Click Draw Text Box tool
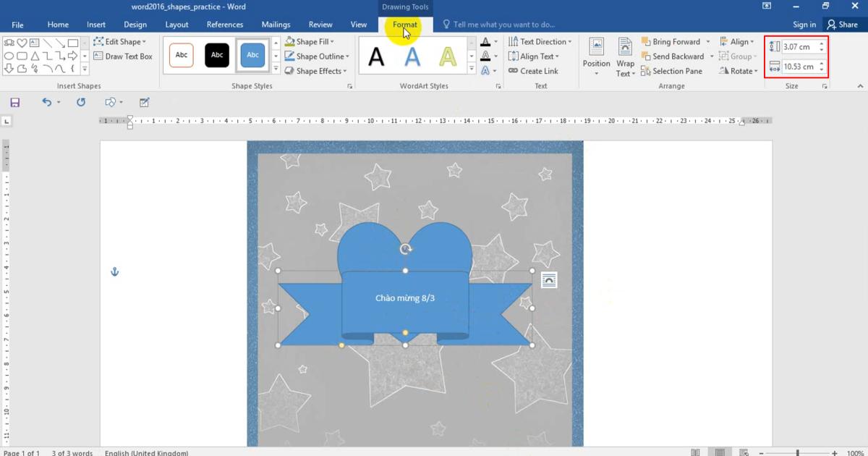Screen dimensions: 868x456 point(122,56)
